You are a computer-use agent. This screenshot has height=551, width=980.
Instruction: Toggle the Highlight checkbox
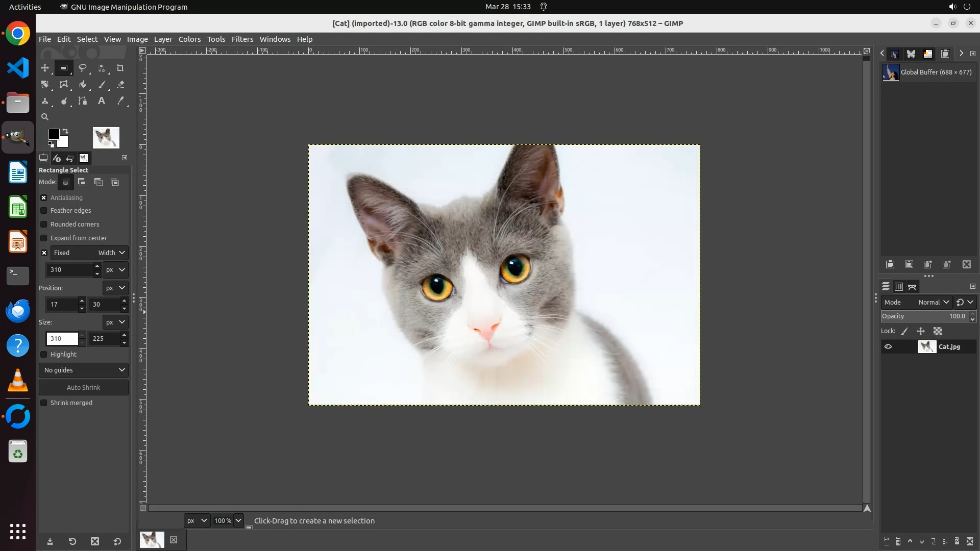coord(44,355)
